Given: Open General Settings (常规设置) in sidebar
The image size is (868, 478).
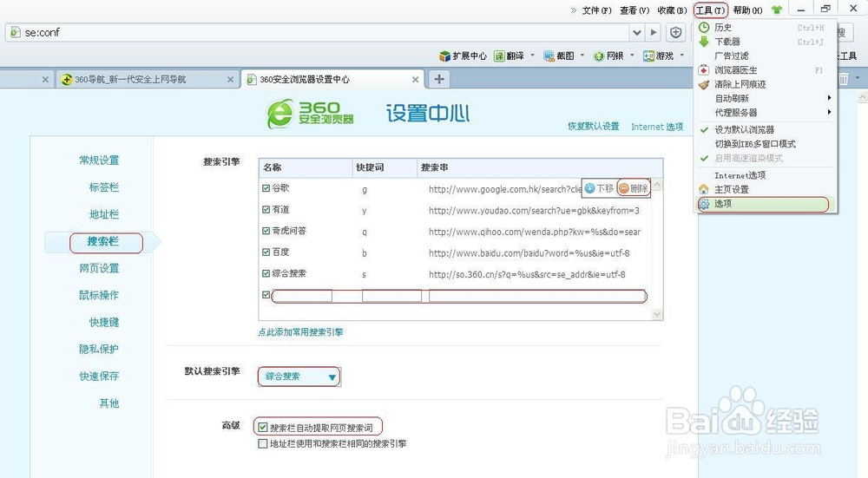Looking at the screenshot, I should tap(99, 160).
